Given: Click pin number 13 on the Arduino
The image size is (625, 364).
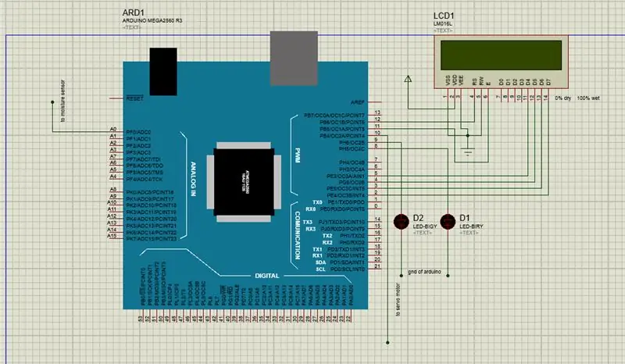Looking at the screenshot, I should click(377, 112).
